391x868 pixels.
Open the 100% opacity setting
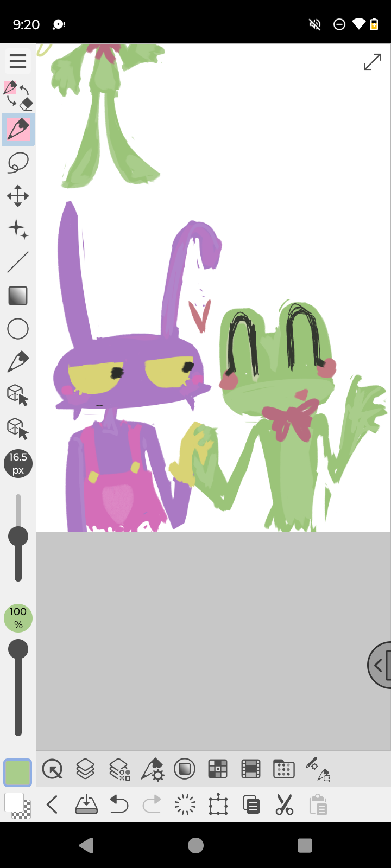click(18, 618)
